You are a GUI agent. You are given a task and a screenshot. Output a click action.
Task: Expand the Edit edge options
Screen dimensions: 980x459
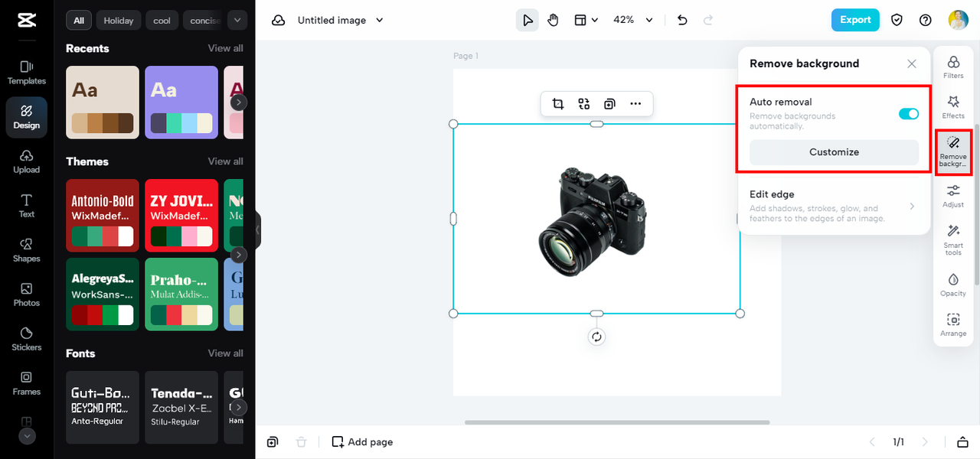click(834, 207)
